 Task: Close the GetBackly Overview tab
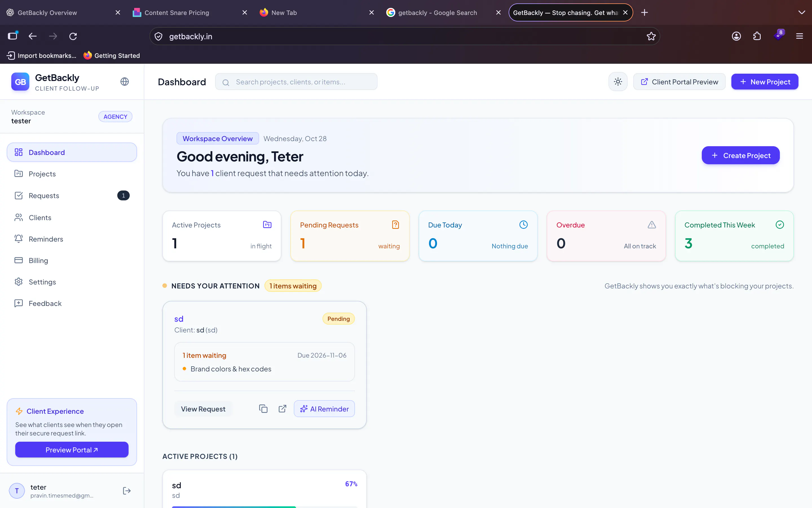coord(118,13)
